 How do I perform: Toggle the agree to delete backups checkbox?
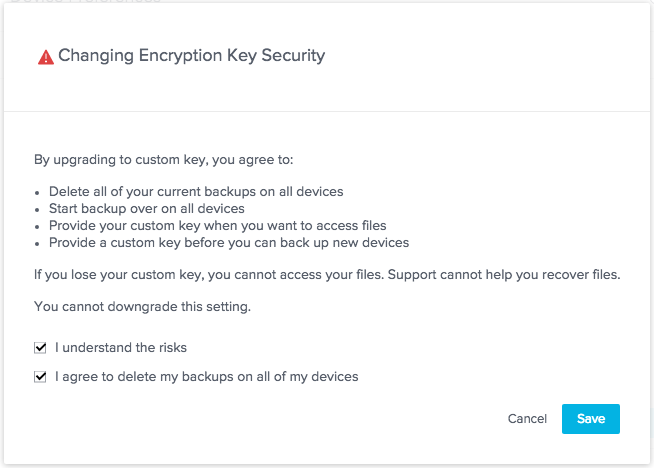[40, 377]
